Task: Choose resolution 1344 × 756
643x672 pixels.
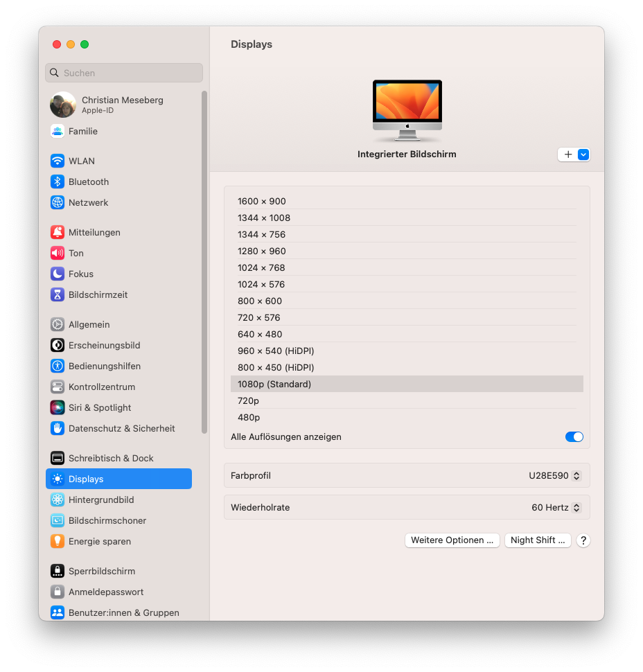Action: 407,234
